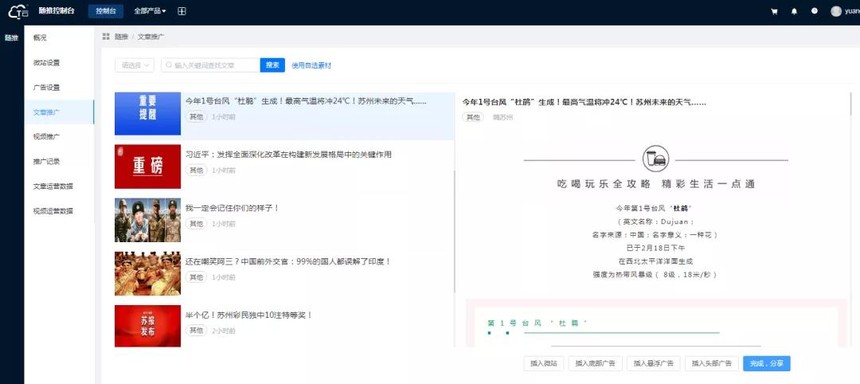Click the blue 搜索 button
The width and height of the screenshot is (860, 384).
tap(273, 65)
